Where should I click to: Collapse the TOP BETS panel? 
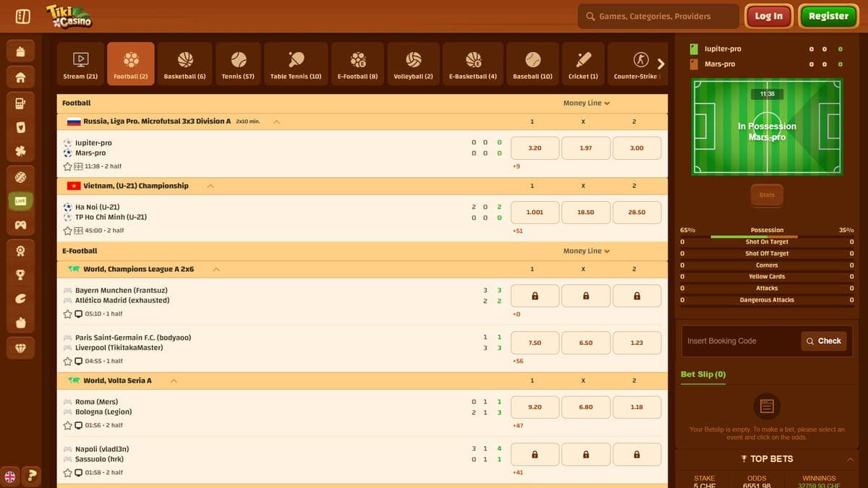click(x=850, y=459)
